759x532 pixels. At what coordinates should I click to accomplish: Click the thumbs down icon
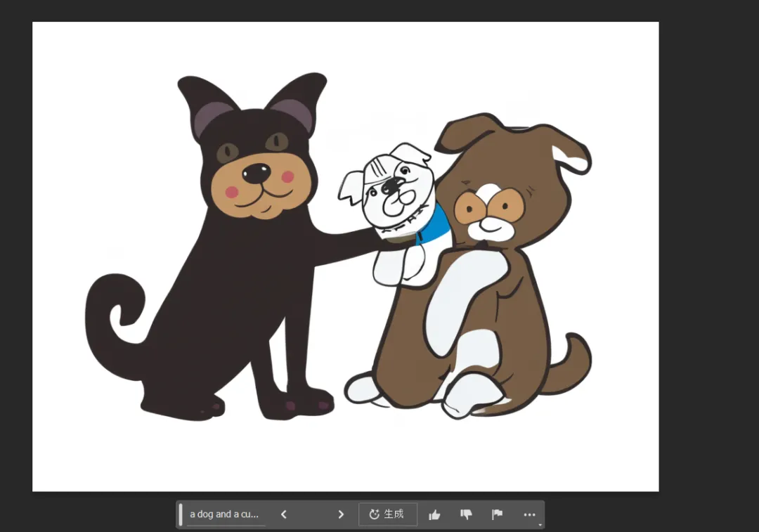click(466, 514)
